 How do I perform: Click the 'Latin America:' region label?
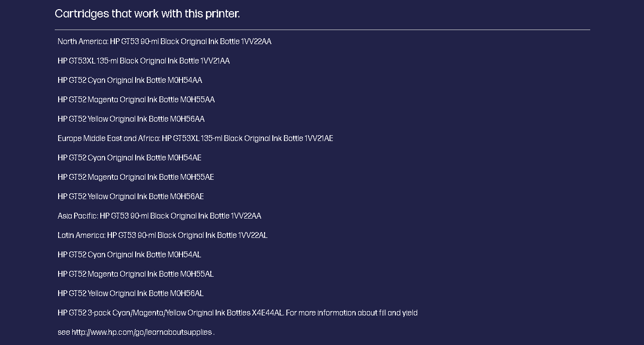click(x=81, y=235)
